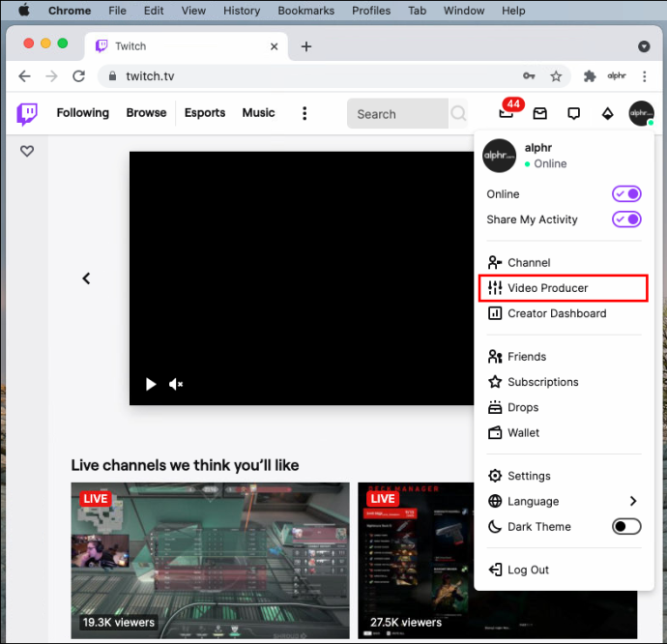Click the Get Bits diamond icon
Screen dimensions: 667x644
pyautogui.click(x=607, y=113)
